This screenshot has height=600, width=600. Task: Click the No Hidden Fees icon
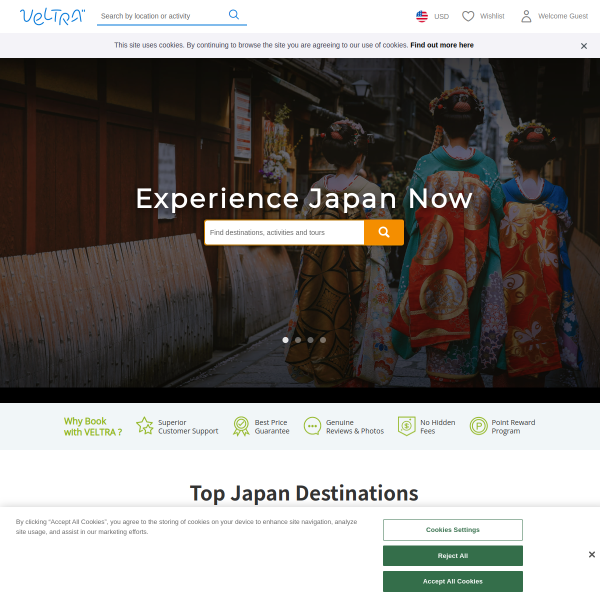pos(406,426)
